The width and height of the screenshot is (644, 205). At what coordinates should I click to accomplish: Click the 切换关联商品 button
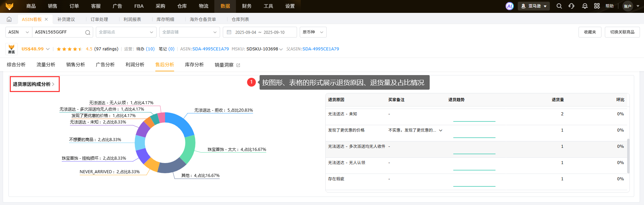pos(622,32)
